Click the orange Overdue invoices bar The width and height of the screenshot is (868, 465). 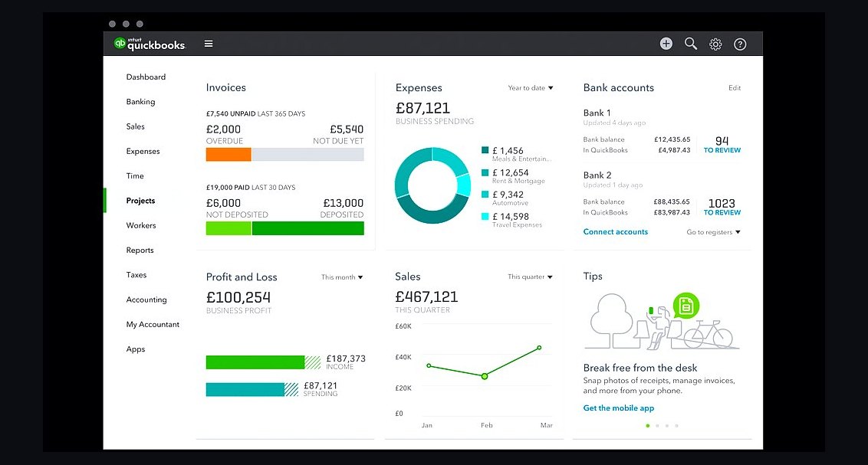(229, 154)
